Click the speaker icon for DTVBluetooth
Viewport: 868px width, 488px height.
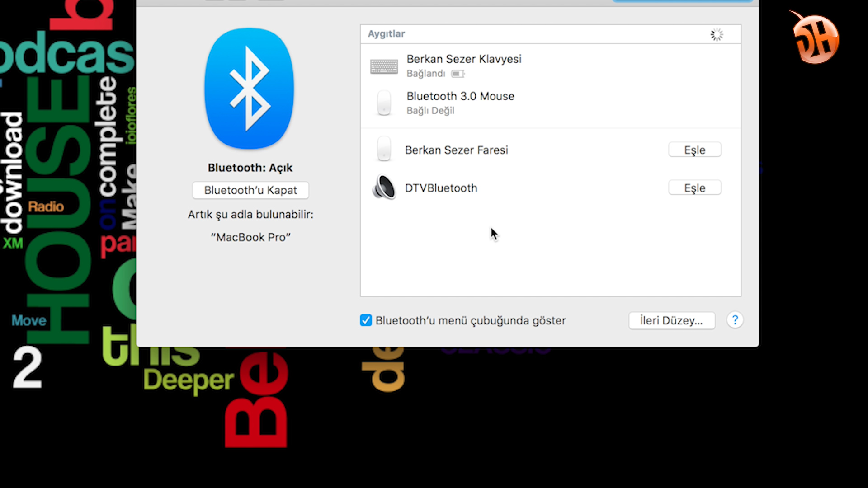click(384, 188)
